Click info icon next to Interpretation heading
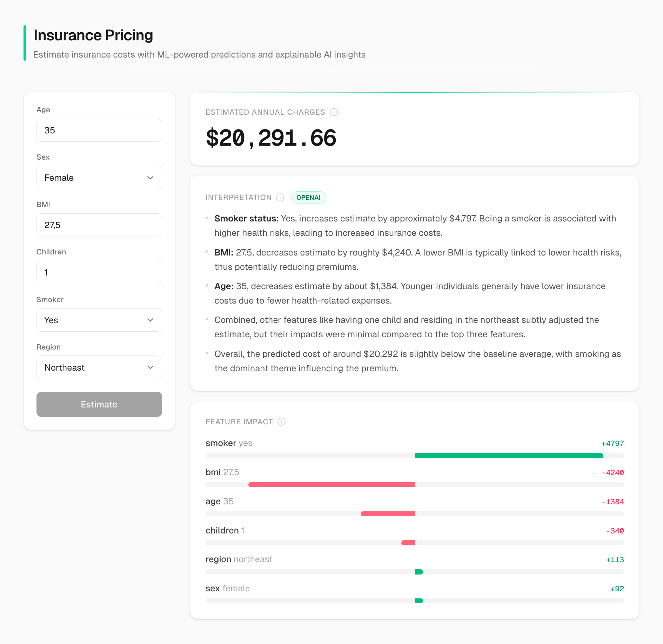Screen dimensions: 663x644 pos(280,198)
